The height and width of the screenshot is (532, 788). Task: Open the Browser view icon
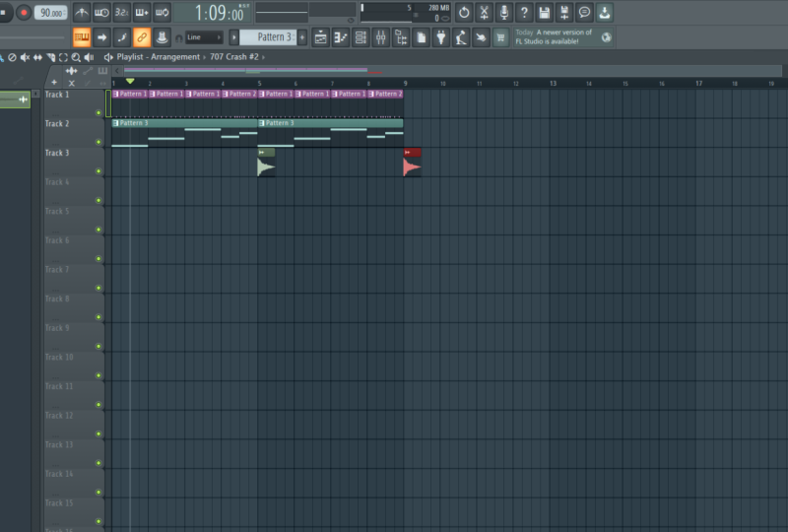click(401, 37)
